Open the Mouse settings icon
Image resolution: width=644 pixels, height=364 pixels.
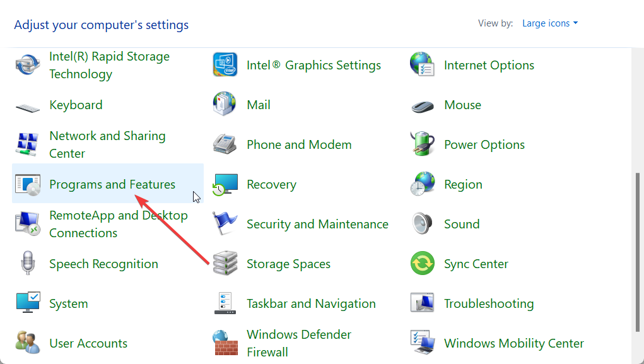(x=422, y=105)
